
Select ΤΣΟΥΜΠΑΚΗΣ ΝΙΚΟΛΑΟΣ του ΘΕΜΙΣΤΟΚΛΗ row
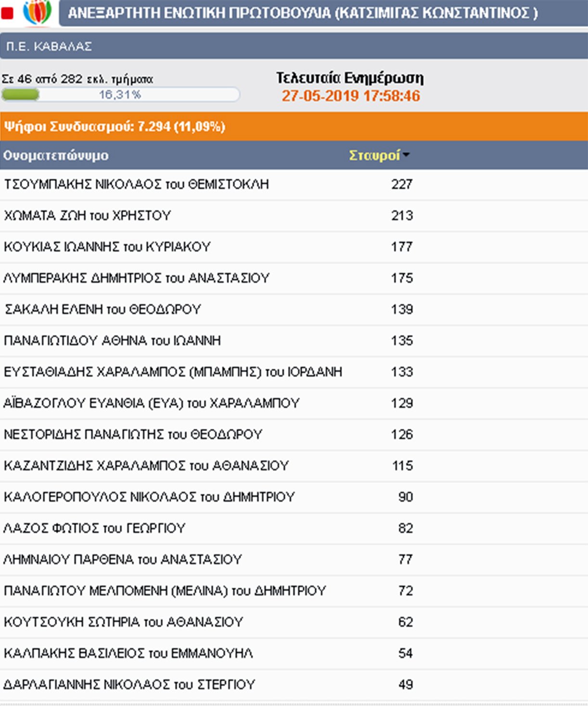pos(294,184)
